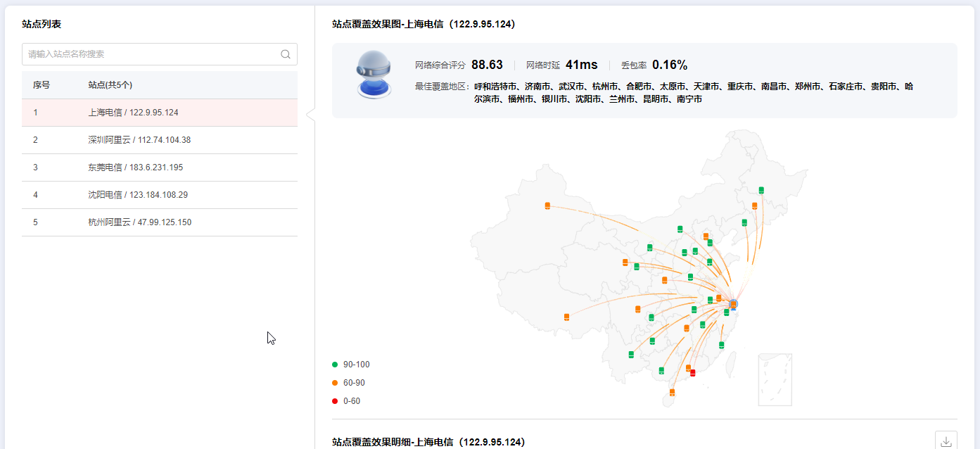This screenshot has width=980, height=449.
Task: Choose 沈阳电信 / 123.184.108.29 site
Action: click(160, 195)
